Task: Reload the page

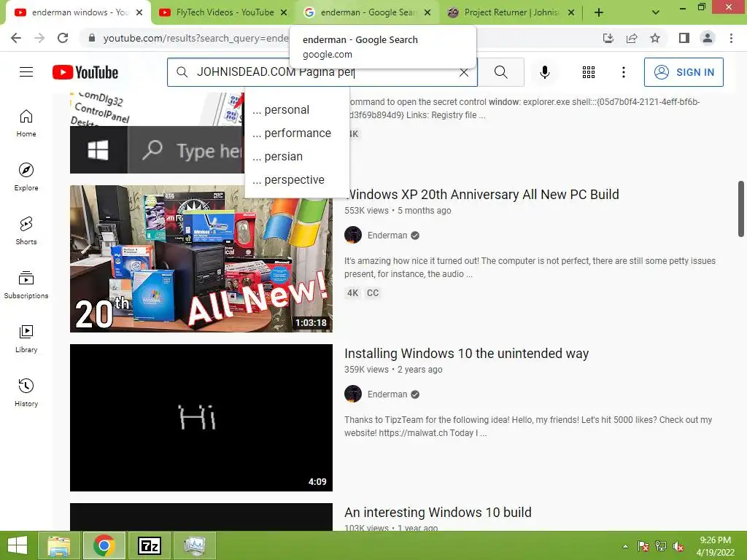Action: click(x=63, y=38)
